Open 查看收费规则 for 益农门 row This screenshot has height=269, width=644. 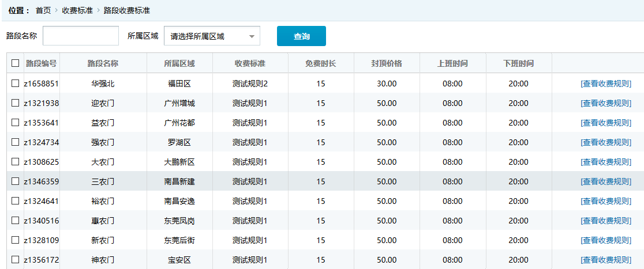coord(606,123)
